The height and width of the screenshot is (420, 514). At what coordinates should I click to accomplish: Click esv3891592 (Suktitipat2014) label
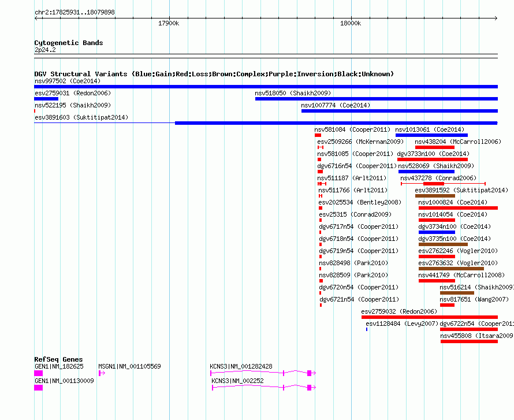(461, 190)
